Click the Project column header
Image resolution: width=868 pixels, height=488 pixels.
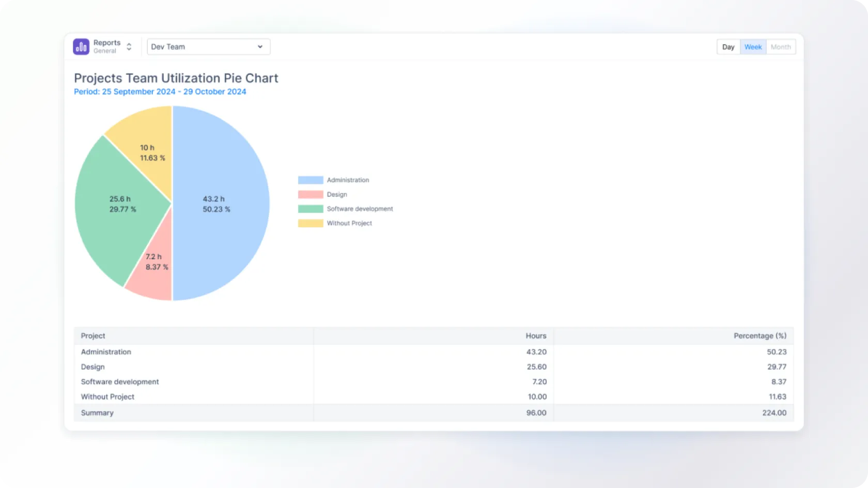(93, 336)
